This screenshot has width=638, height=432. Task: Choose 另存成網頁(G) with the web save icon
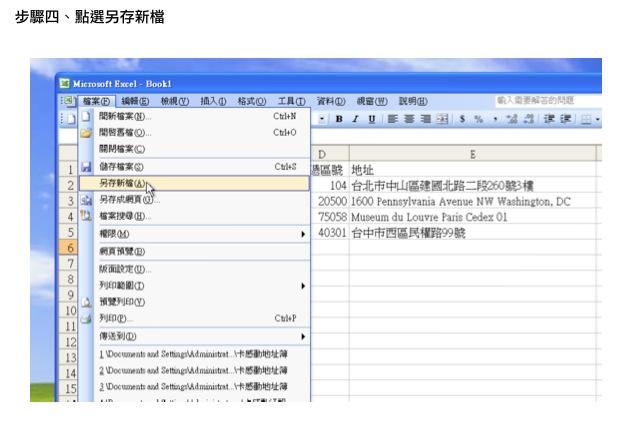coord(194,200)
